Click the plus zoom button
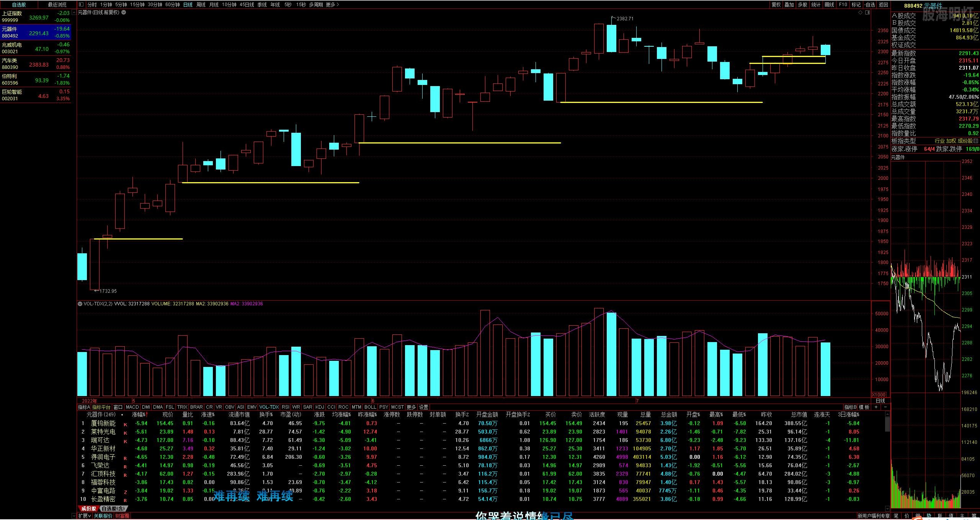The width and height of the screenshot is (980, 520). [x=876, y=407]
